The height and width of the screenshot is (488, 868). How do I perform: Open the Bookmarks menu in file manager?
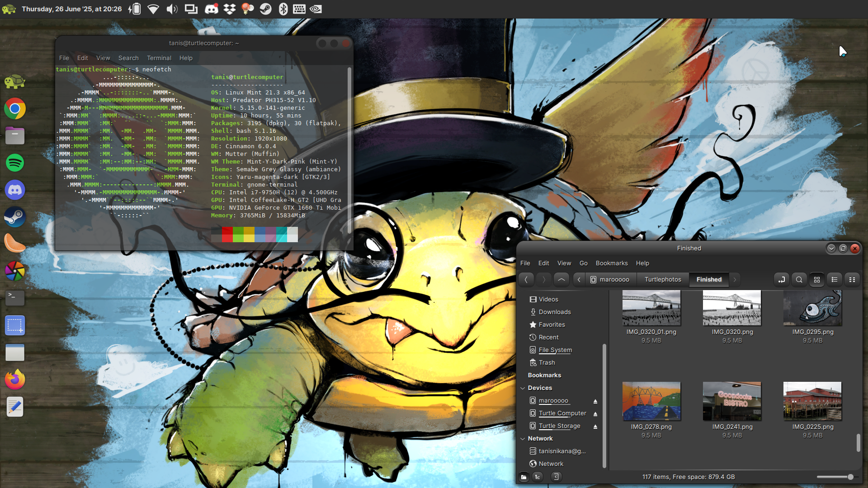(x=611, y=263)
